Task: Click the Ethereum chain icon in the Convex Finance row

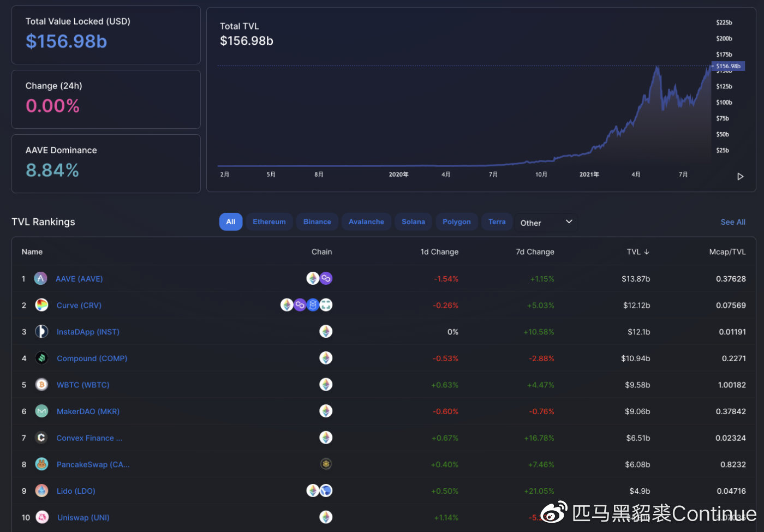Action: click(x=326, y=438)
